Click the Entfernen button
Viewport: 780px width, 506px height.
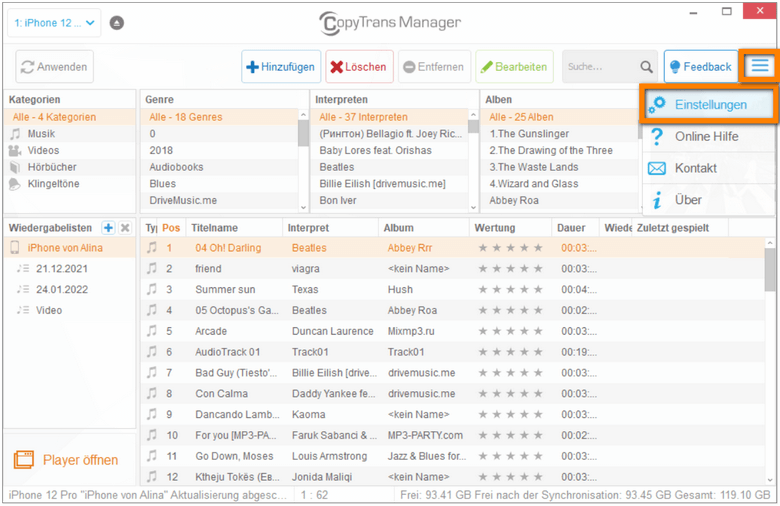[434, 67]
